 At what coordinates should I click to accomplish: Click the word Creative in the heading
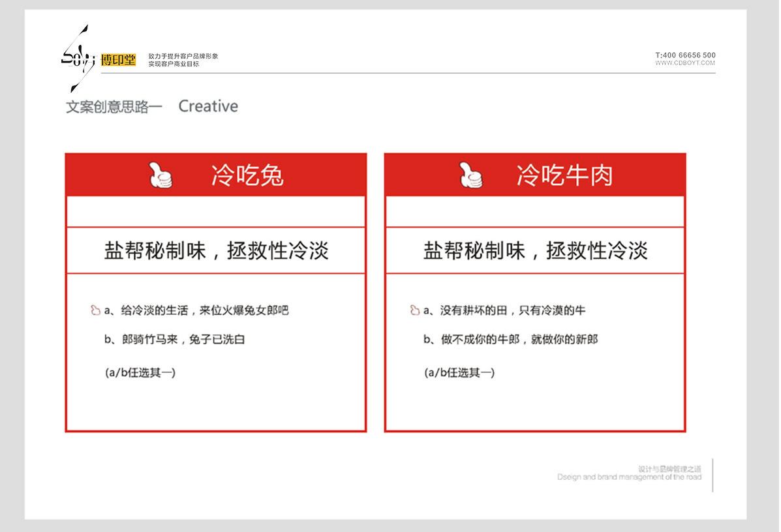click(x=208, y=106)
